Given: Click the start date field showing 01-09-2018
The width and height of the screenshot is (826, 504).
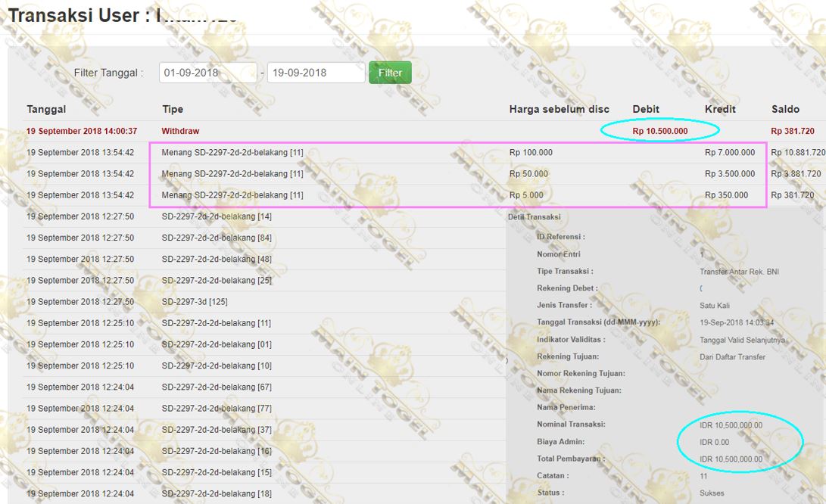Looking at the screenshot, I should point(207,73).
